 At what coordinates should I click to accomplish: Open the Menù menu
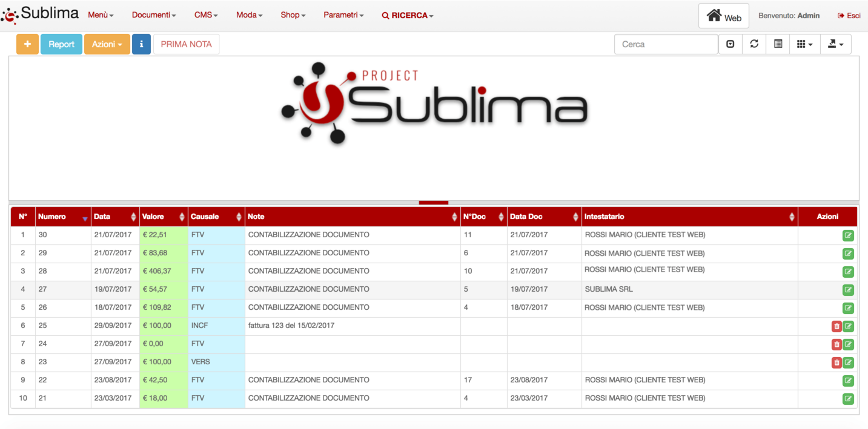(101, 15)
